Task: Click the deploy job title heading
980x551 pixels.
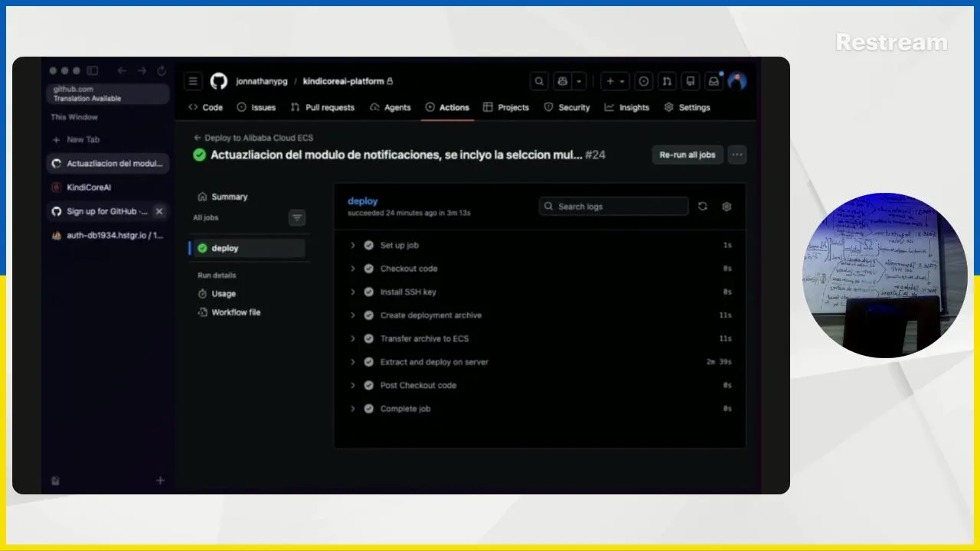Action: click(363, 201)
